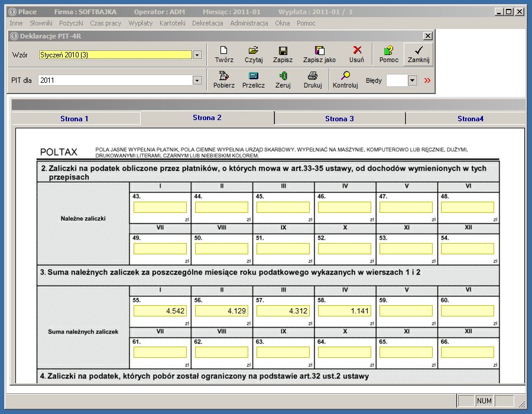Click field 62 for August sum
Image resolution: width=532 pixels, height=414 pixels.
coord(222,352)
